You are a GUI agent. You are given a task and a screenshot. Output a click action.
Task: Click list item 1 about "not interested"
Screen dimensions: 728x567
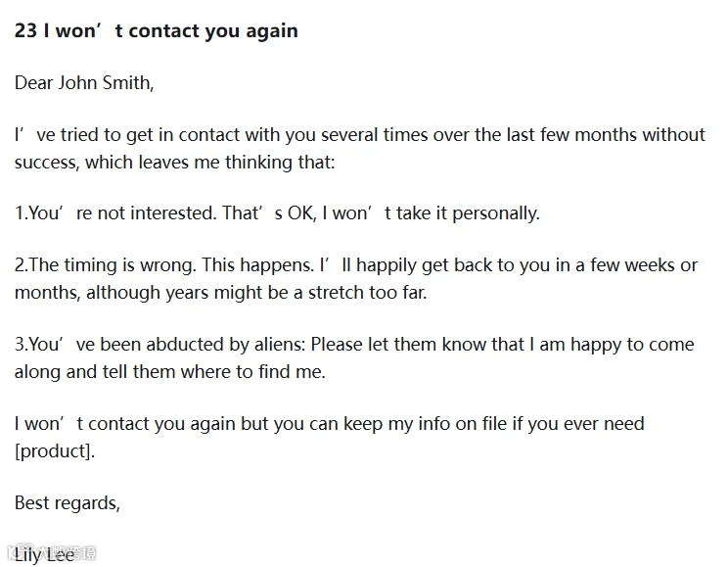pyautogui.click(x=277, y=213)
